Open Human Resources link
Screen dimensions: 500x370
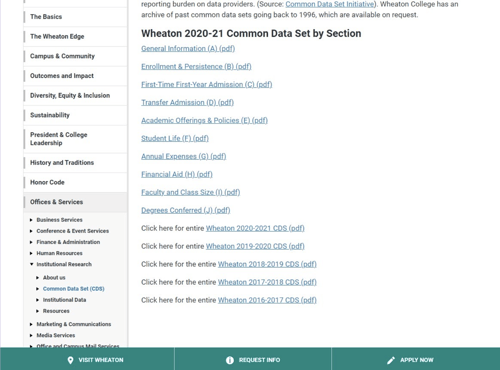59,253
